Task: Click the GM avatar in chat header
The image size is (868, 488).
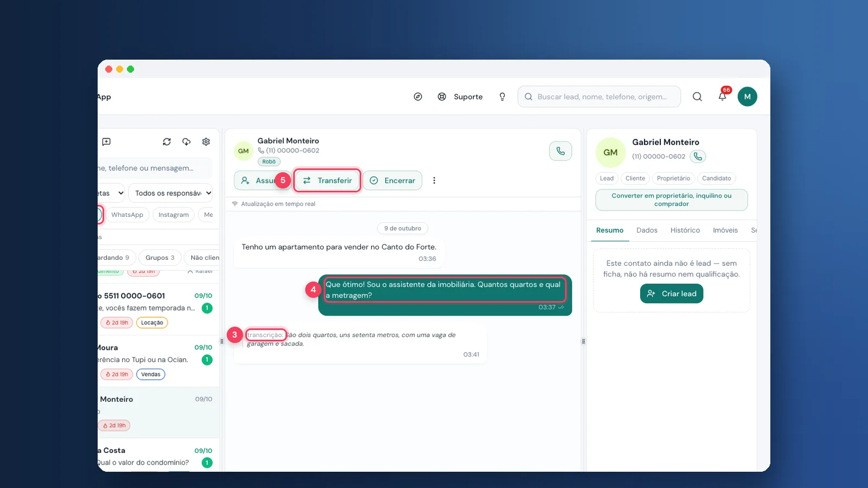Action: pyautogui.click(x=244, y=151)
